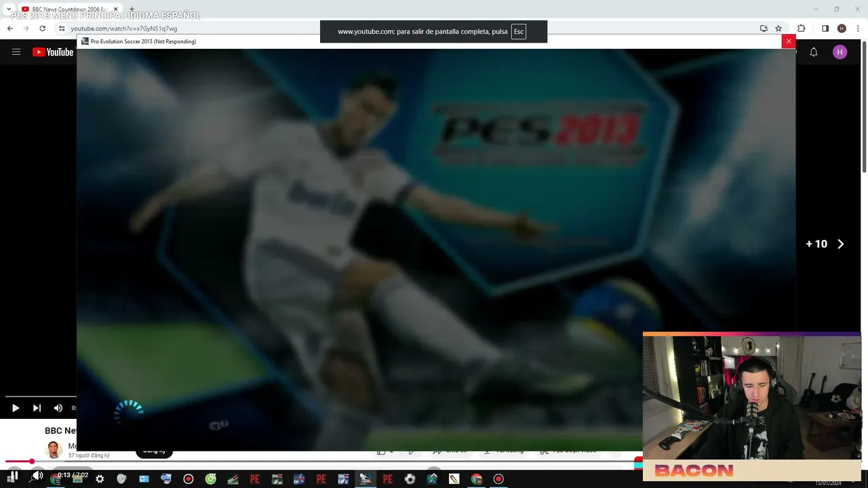The height and width of the screenshot is (488, 868).
Task: Open Chrome extensions puzzle icon
Action: tap(802, 28)
